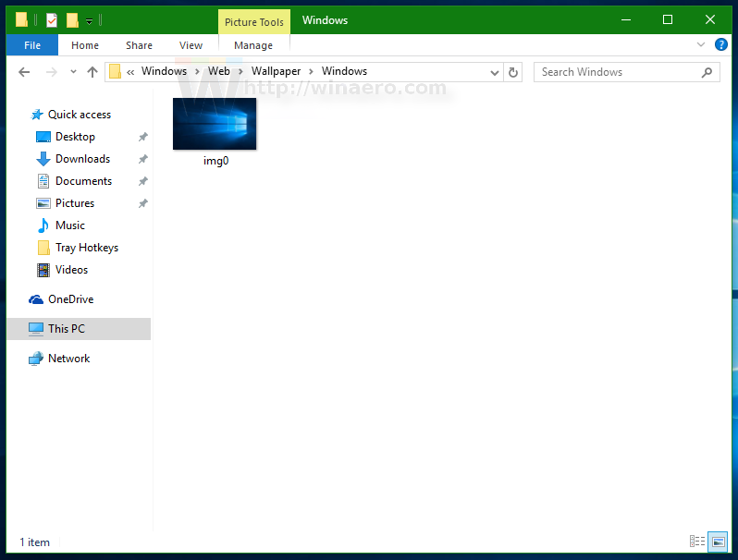738x560 pixels.
Task: Click the Picture Tools contextual tab
Action: 254,22
